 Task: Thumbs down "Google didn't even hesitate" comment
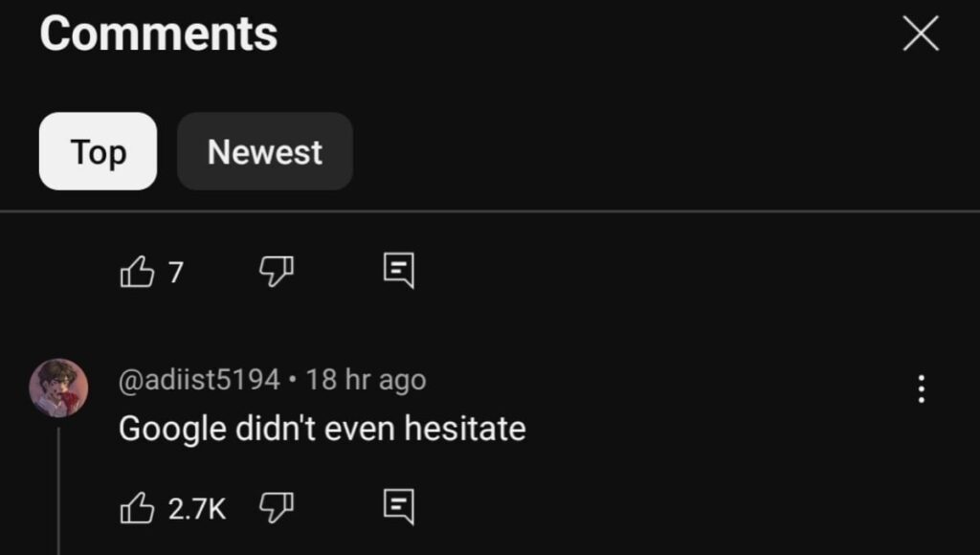tap(276, 507)
